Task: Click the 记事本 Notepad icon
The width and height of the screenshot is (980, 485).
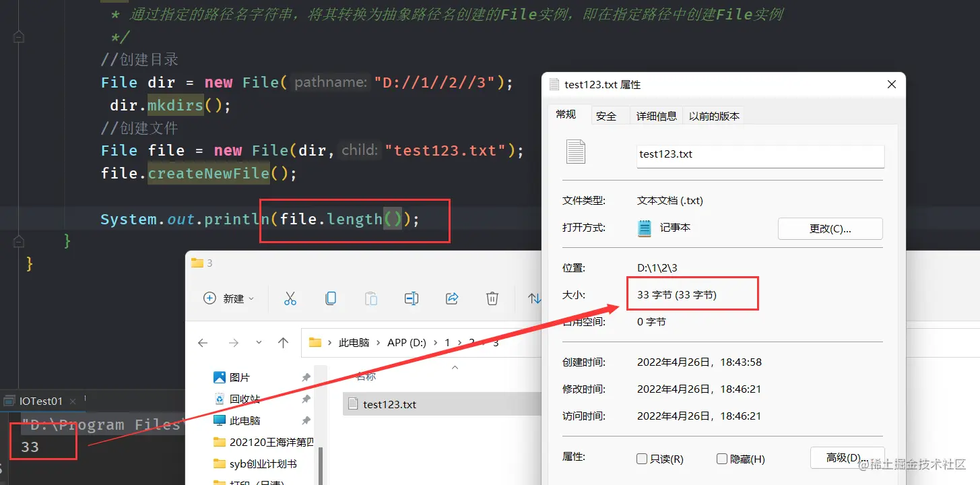Action: click(x=645, y=228)
